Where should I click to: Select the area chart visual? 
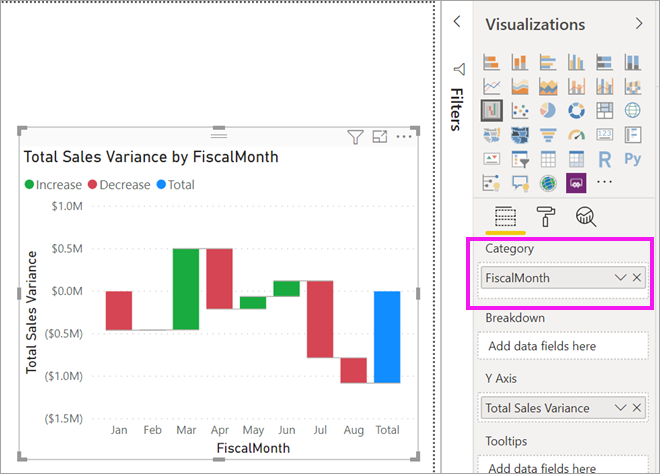coord(520,87)
